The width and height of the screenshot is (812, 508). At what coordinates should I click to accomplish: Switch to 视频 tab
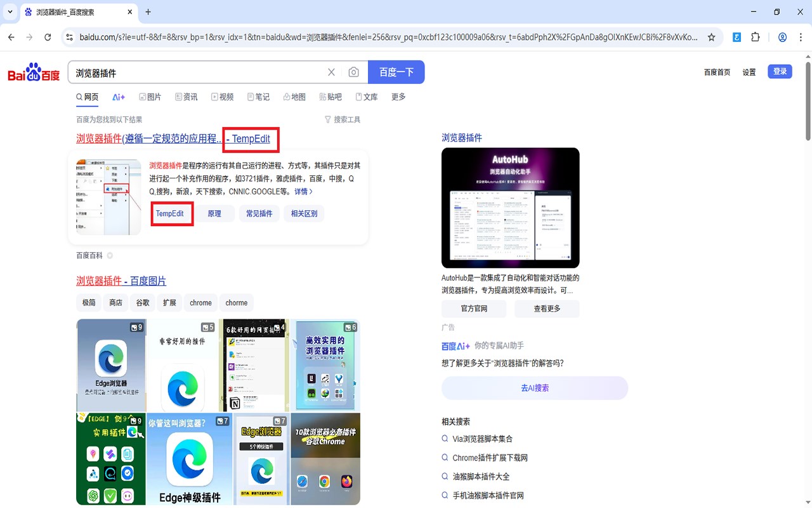point(223,97)
